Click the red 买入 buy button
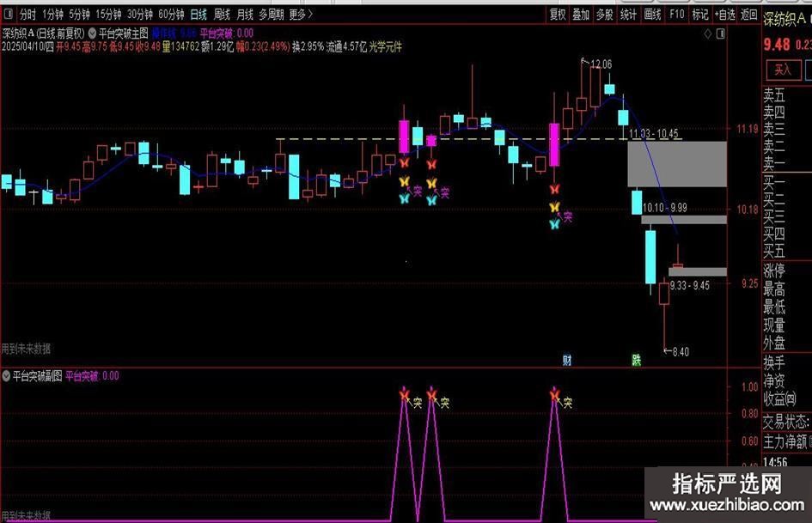Image resolution: width=812 pixels, height=523 pixels. tap(783, 70)
